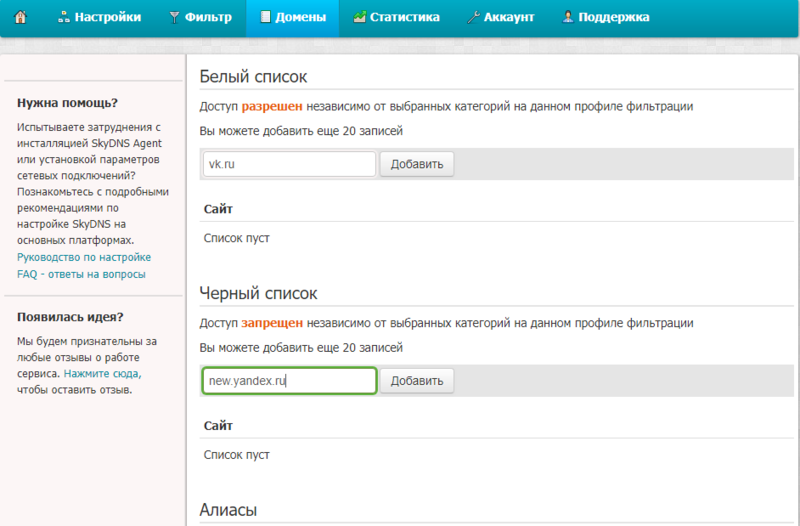The width and height of the screenshot is (800, 526).
Task: Select the Домены tab label
Action: pos(301,17)
